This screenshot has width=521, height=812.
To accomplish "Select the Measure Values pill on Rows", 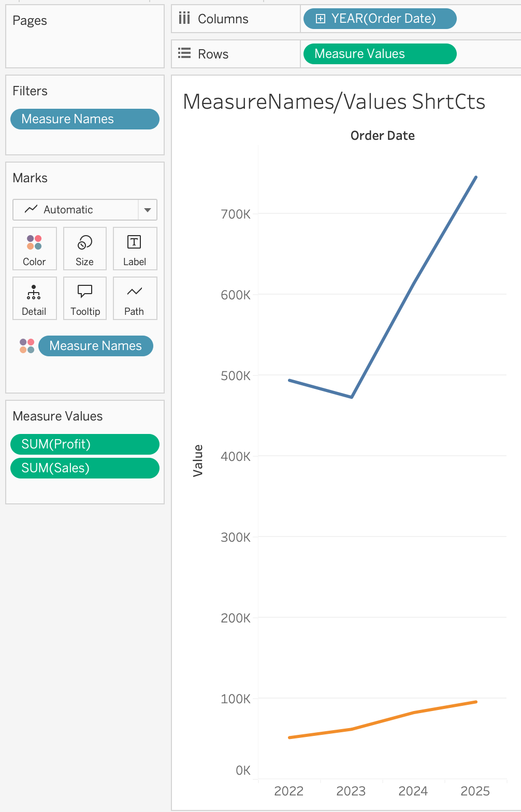I will click(x=380, y=54).
